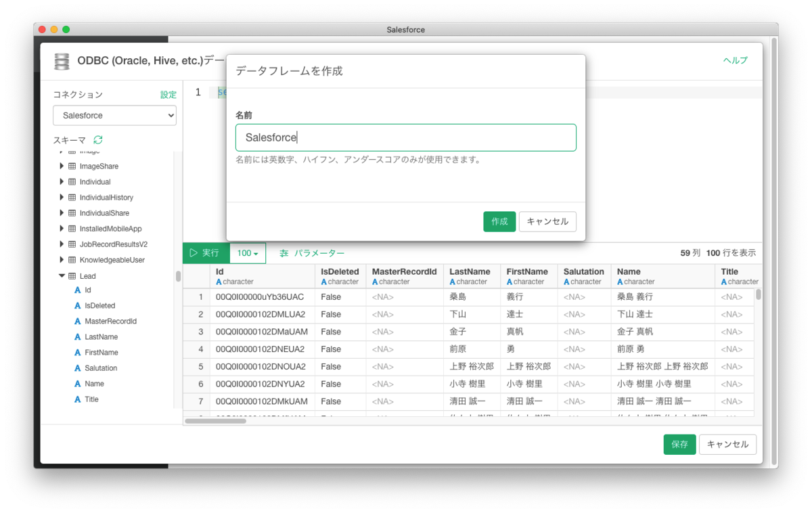The width and height of the screenshot is (812, 513).
Task: Click the table icon beside IndividualHistory
Action: [72, 198]
